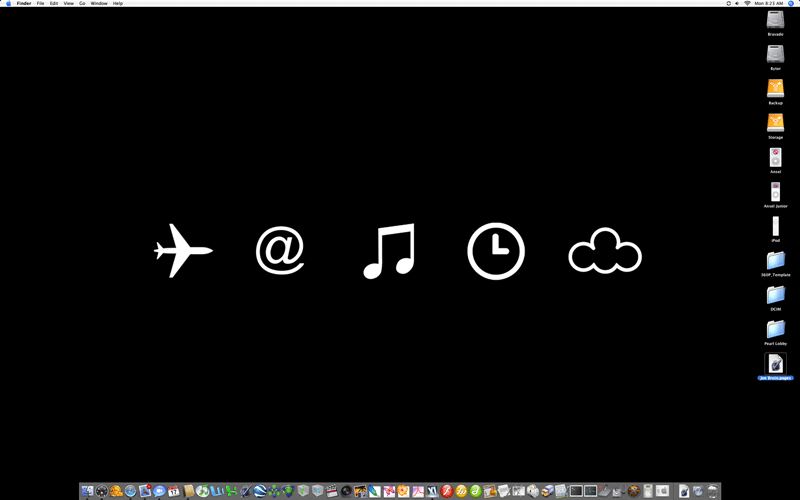Screen dimensions: 800x500
Task: Open Microsoft Word blue W icon
Action: pos(217,491)
